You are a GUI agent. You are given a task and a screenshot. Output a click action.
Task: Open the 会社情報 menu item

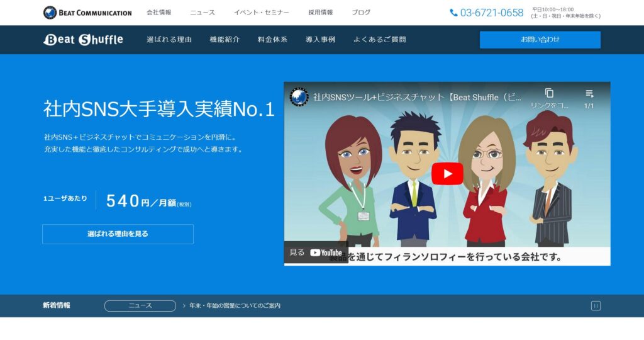159,13
